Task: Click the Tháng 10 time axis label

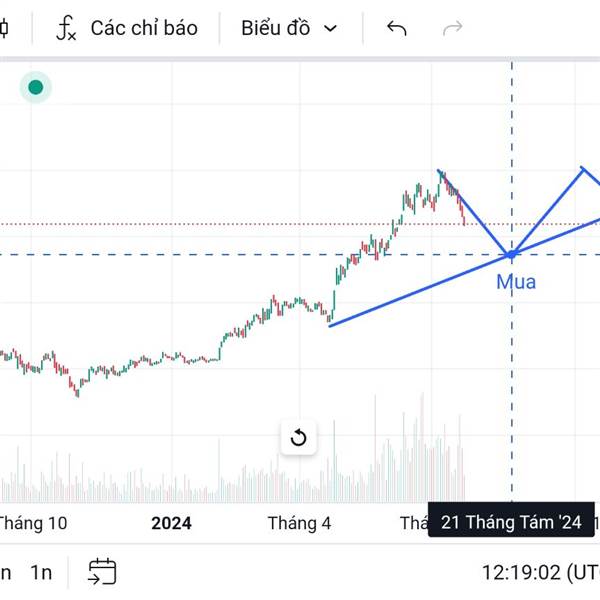Action: coord(32,522)
